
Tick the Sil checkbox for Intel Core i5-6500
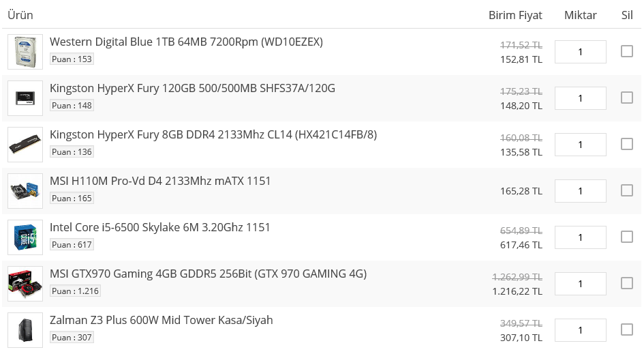(x=627, y=237)
